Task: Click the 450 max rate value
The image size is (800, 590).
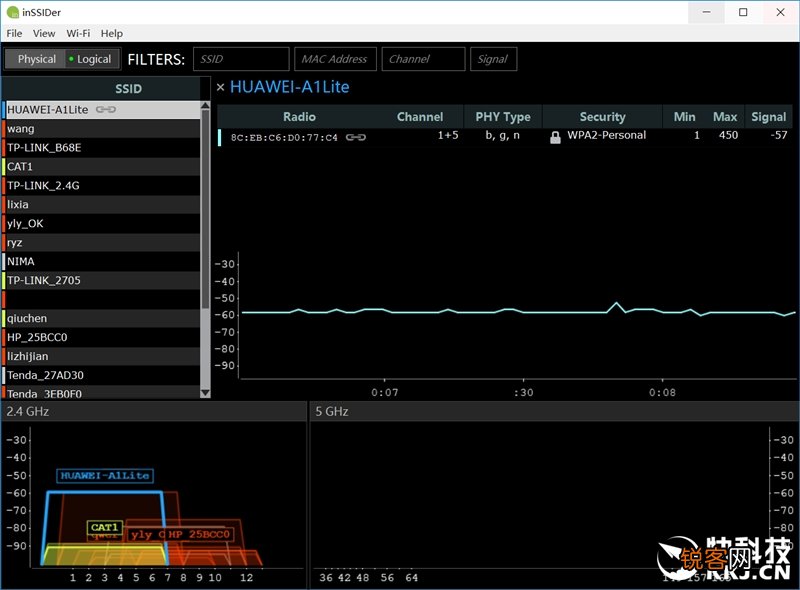Action: click(728, 135)
